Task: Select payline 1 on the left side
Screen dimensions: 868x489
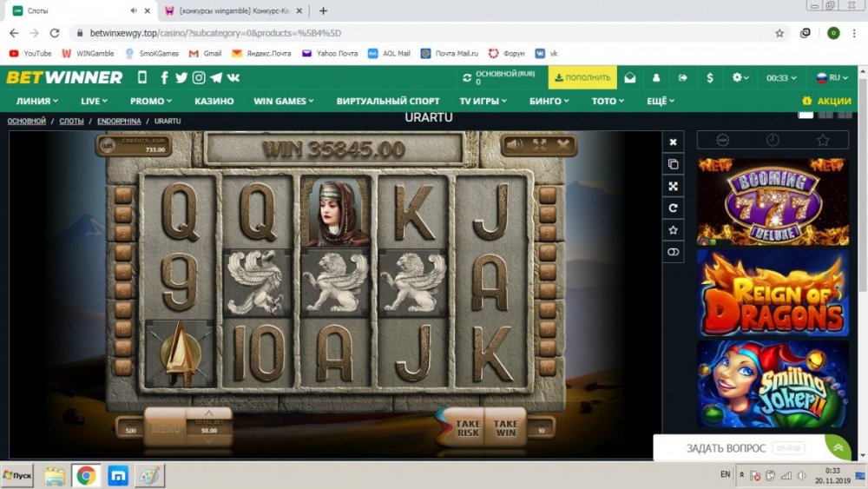Action: (x=122, y=194)
